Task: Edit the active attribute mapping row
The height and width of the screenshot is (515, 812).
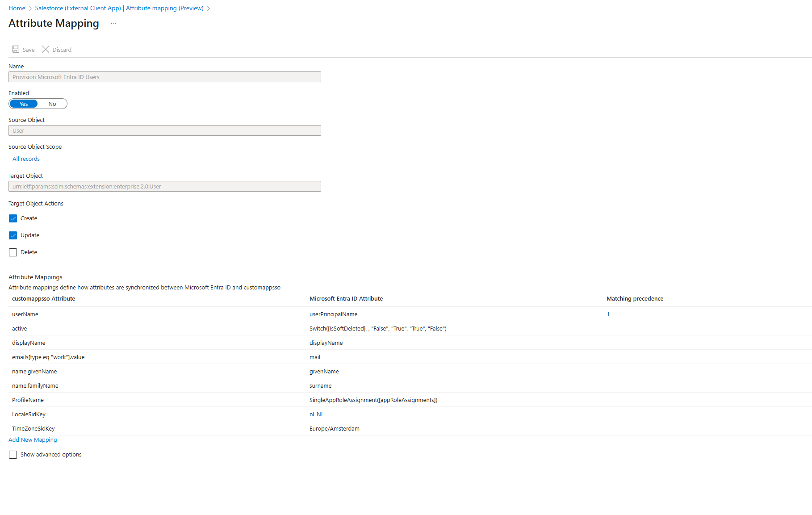Action: click(x=20, y=328)
